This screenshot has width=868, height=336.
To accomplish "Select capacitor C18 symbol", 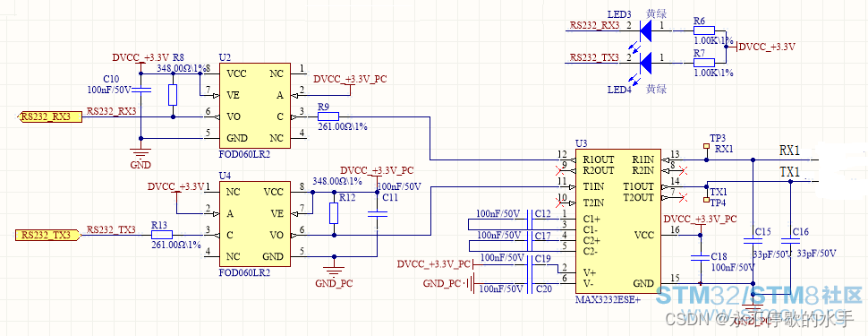I will coord(701,257).
